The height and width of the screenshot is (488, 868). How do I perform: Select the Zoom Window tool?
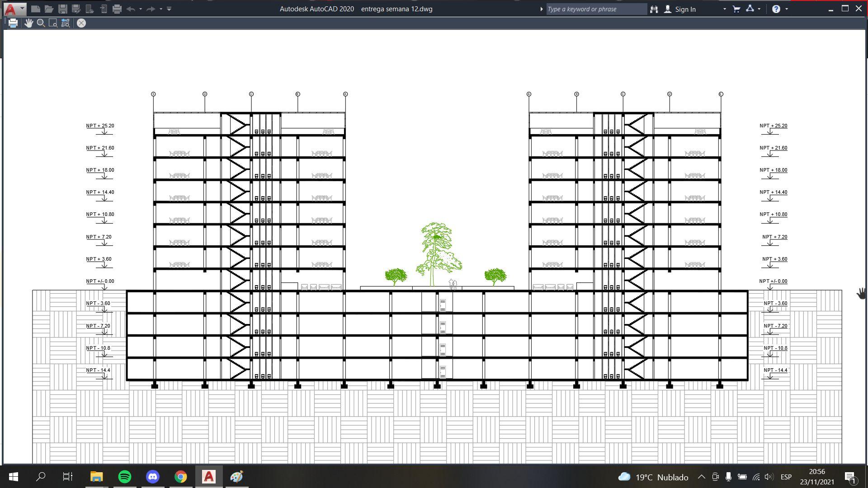53,23
